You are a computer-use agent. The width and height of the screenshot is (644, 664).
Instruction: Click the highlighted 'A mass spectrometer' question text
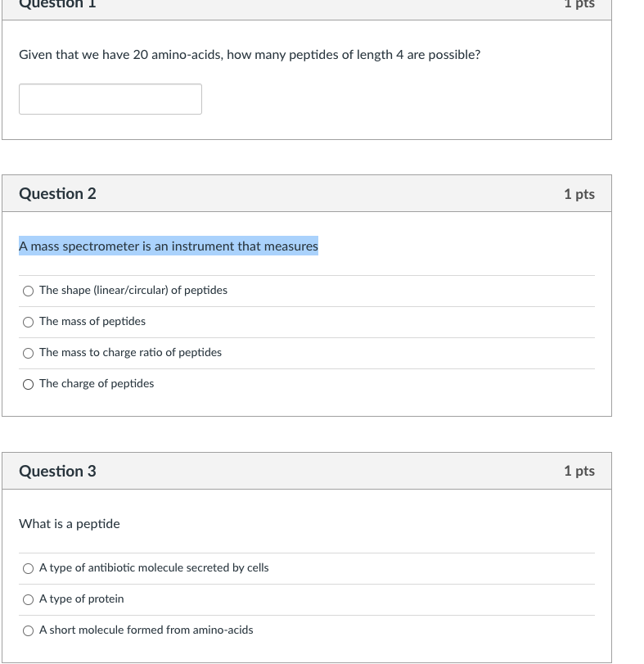(x=169, y=246)
